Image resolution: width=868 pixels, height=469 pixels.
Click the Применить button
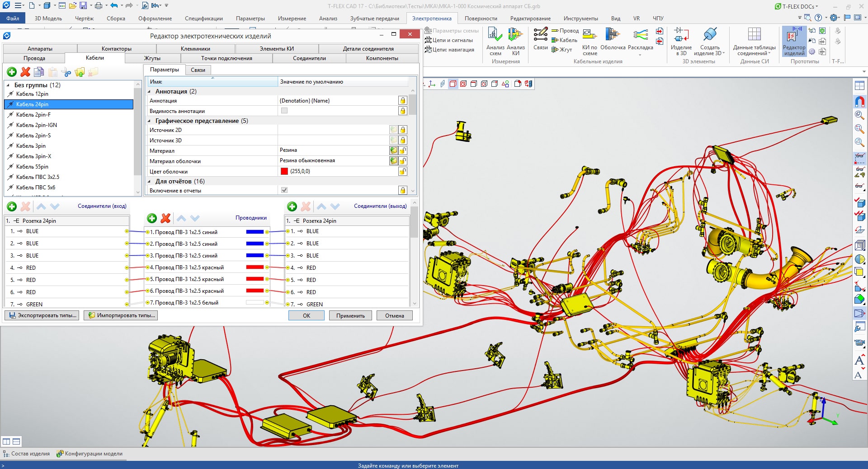[350, 315]
